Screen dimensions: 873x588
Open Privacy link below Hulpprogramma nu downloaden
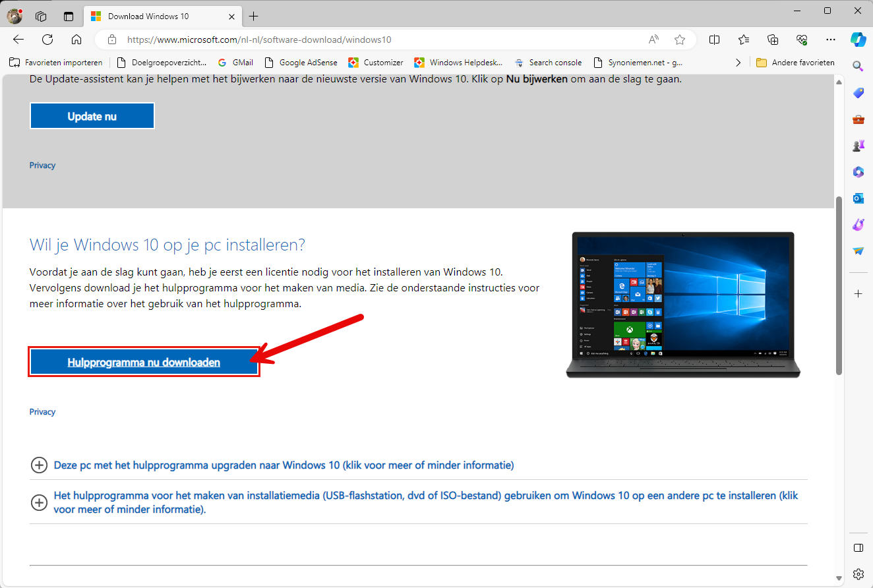click(x=42, y=412)
